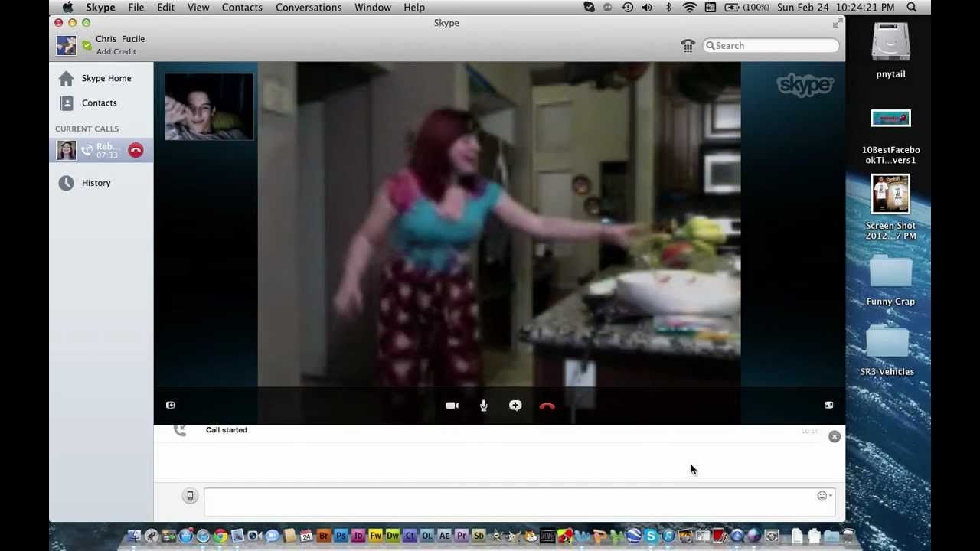Open Wi-Fi menu bar icon
Image resolution: width=980 pixels, height=551 pixels.
(690, 7)
